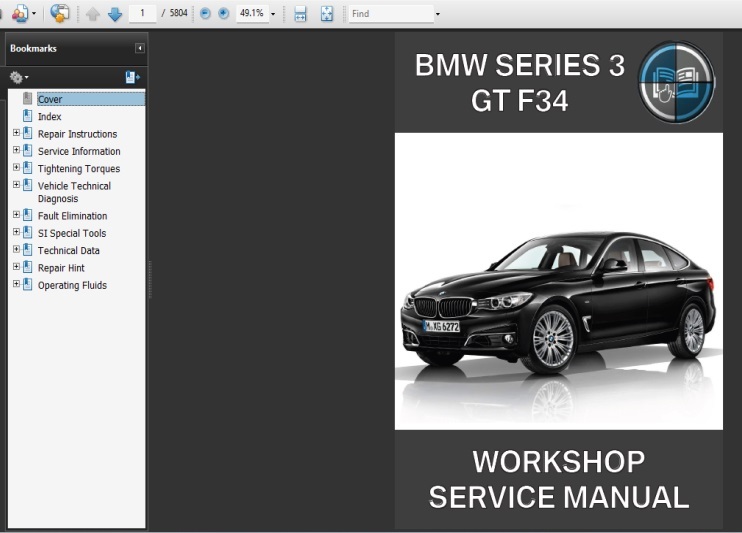This screenshot has width=742, height=533.
Task: Expand the Technical Data node
Action: click(16, 249)
